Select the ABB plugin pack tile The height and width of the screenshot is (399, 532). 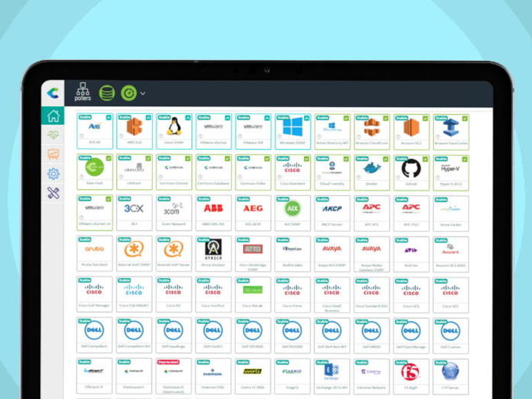(213, 213)
